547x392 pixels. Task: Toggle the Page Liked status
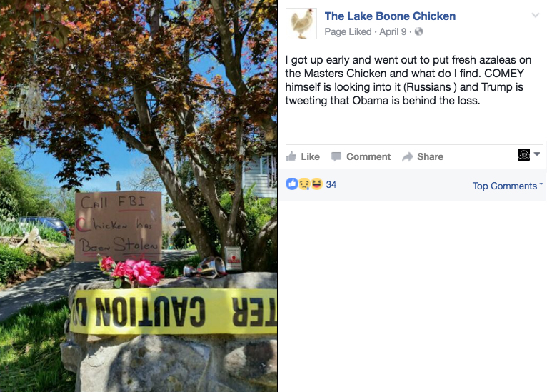[x=348, y=31]
